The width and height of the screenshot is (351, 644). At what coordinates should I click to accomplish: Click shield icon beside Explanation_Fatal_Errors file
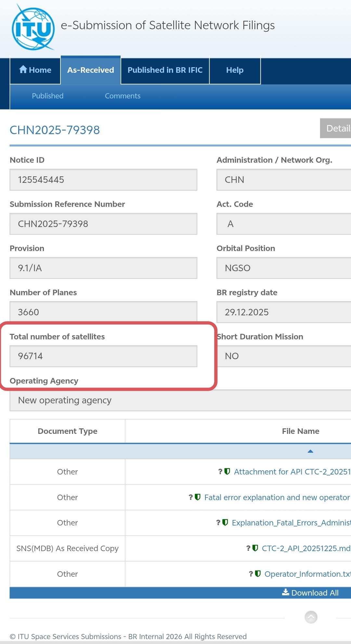click(x=225, y=523)
